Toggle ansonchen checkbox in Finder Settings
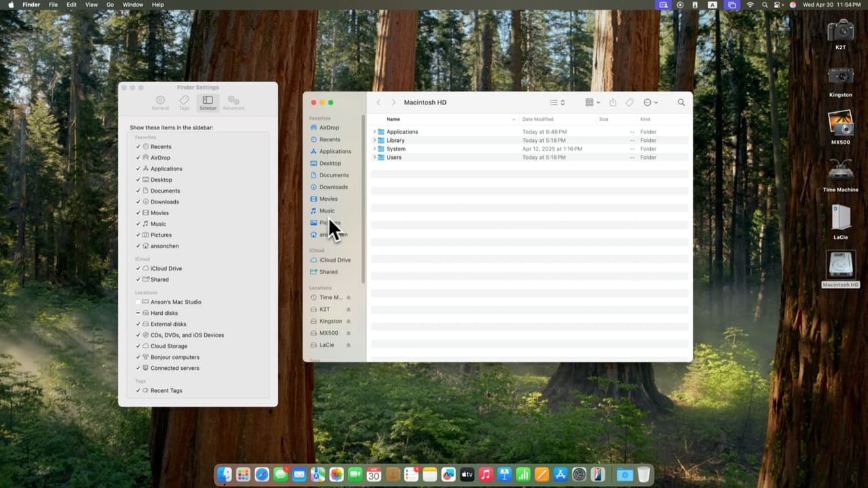Image resolution: width=868 pixels, height=488 pixels. [138, 246]
